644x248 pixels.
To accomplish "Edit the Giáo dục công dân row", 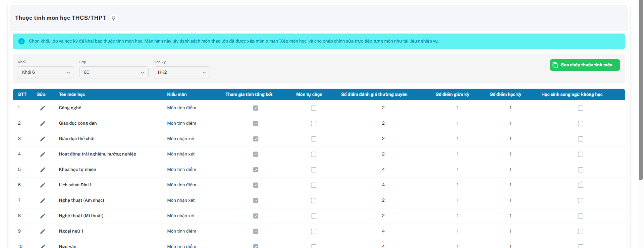I will (x=43, y=123).
